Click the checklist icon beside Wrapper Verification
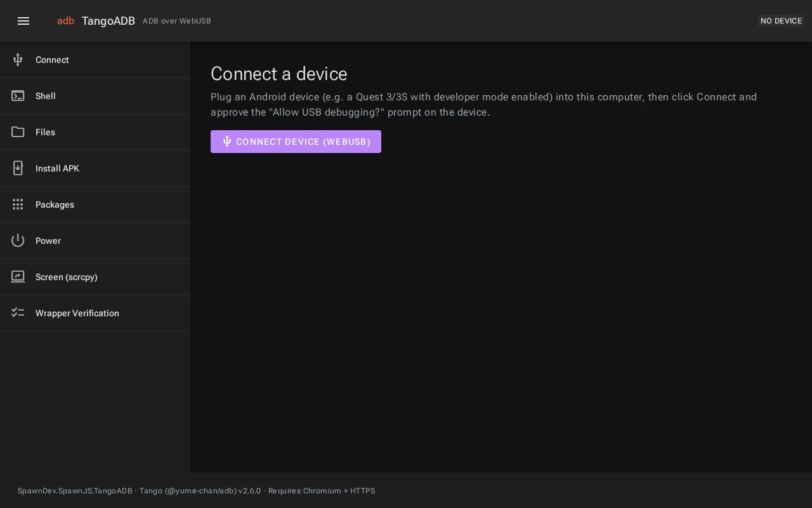This screenshot has width=812, height=508. click(x=18, y=313)
